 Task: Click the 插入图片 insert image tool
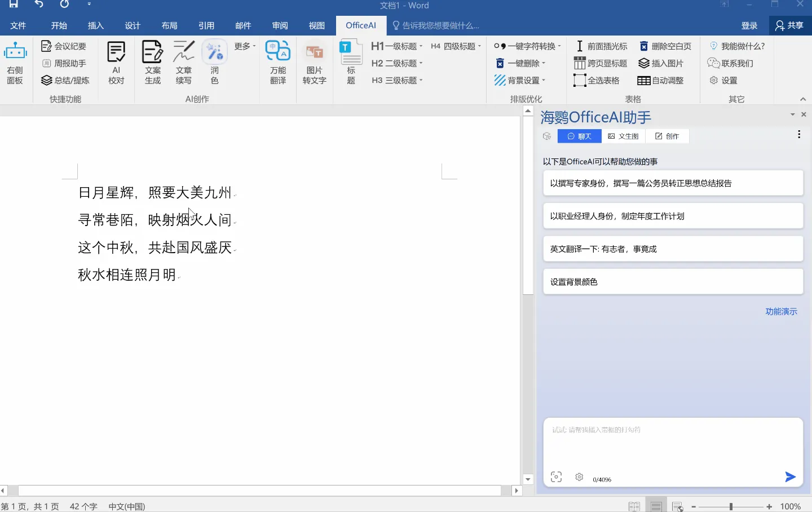(x=663, y=63)
